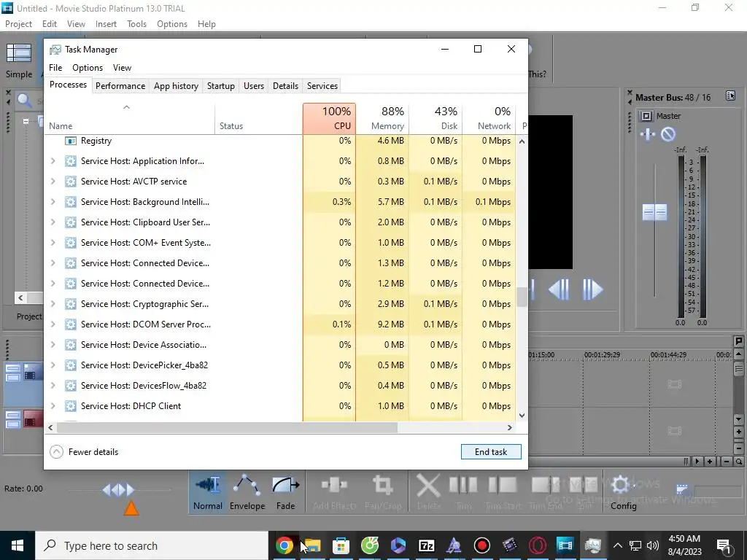Zoom out timeline time with minus

726,462
